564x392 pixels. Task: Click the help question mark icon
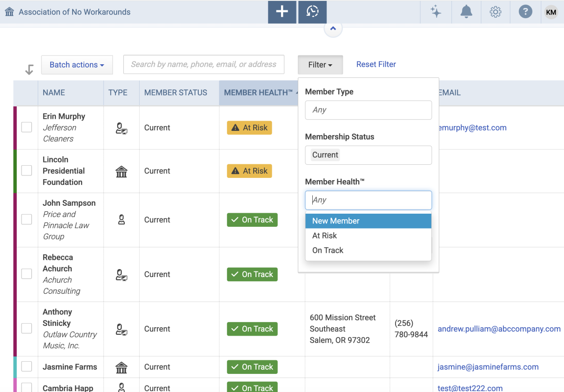pos(525,12)
